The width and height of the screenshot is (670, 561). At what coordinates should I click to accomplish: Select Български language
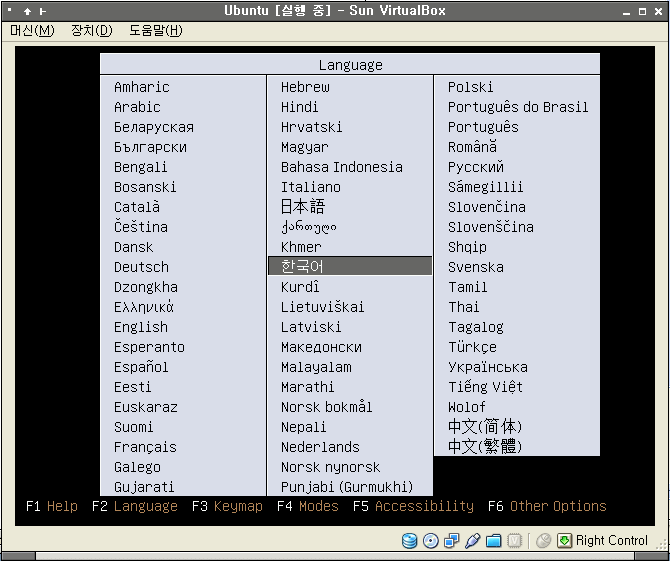coord(150,147)
